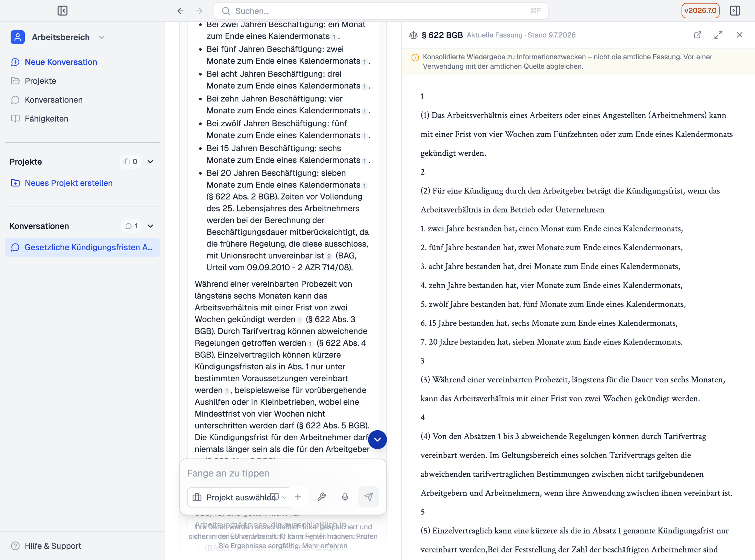Start a Neue Konversation
The height and width of the screenshot is (560, 755).
point(61,62)
